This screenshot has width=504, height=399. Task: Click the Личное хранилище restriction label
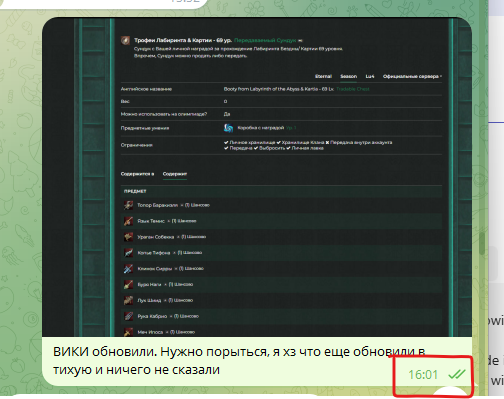point(252,142)
